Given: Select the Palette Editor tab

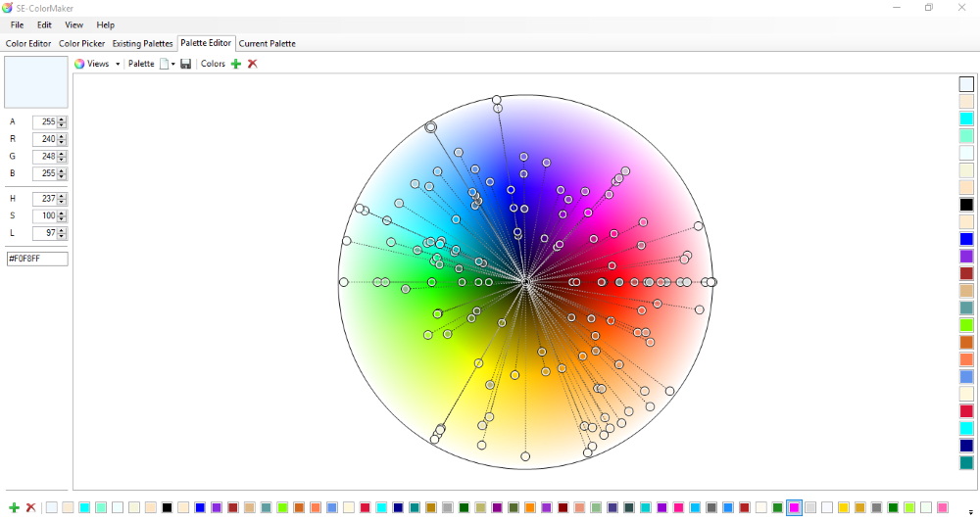Looking at the screenshot, I should 206,43.
